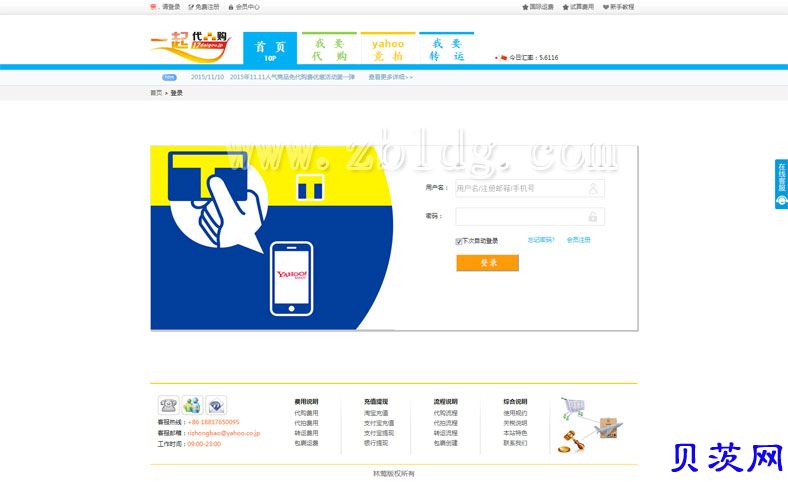
Task: Open the 在线客服 side widget
Action: pyautogui.click(x=781, y=183)
